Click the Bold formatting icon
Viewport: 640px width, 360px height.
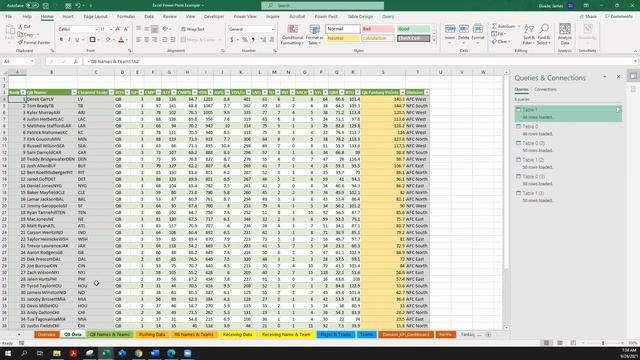tap(61, 40)
